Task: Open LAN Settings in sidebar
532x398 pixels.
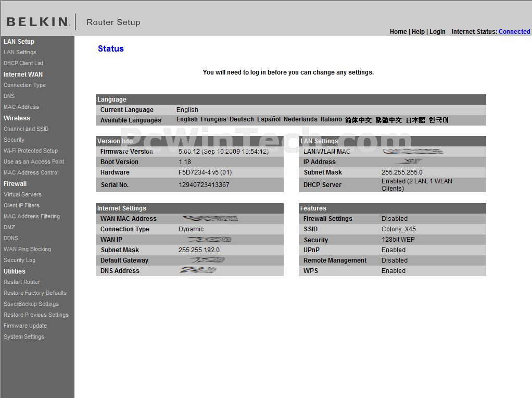Action: pos(20,52)
